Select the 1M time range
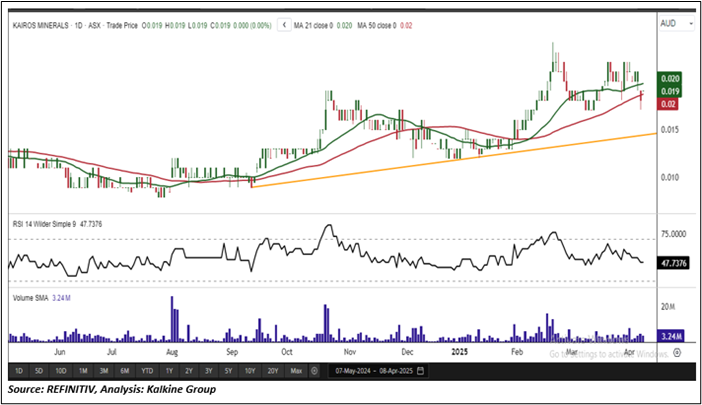The height and width of the screenshot is (405, 702). coord(83,371)
